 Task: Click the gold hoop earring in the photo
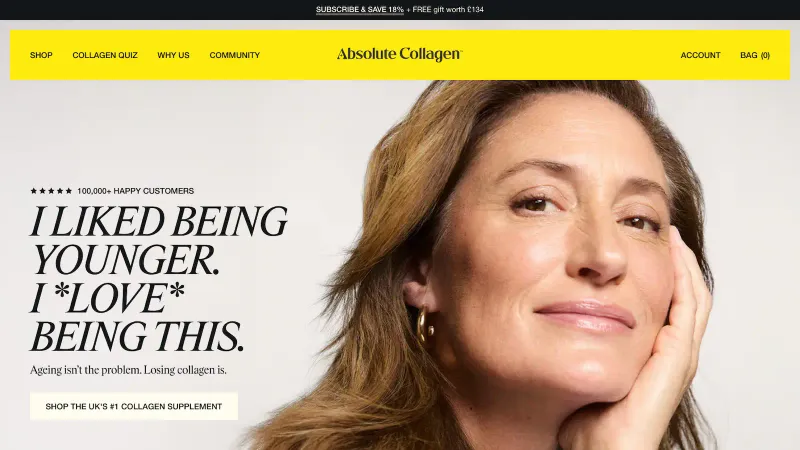[424, 325]
